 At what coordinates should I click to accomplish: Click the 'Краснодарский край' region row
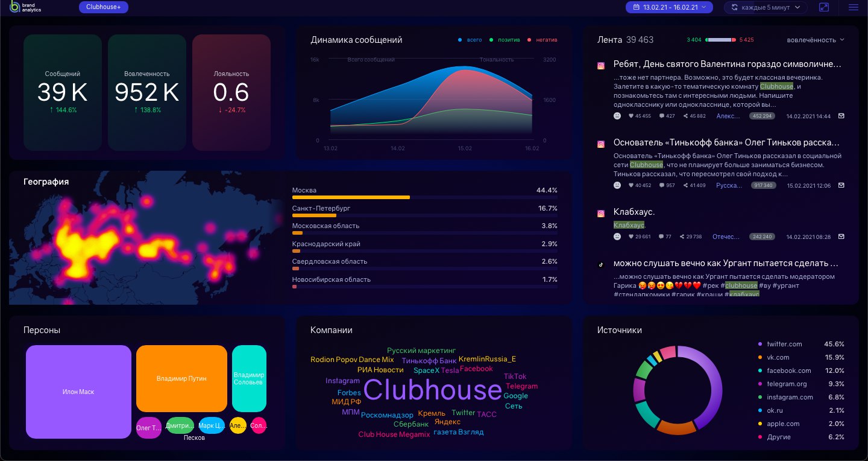[x=424, y=247]
